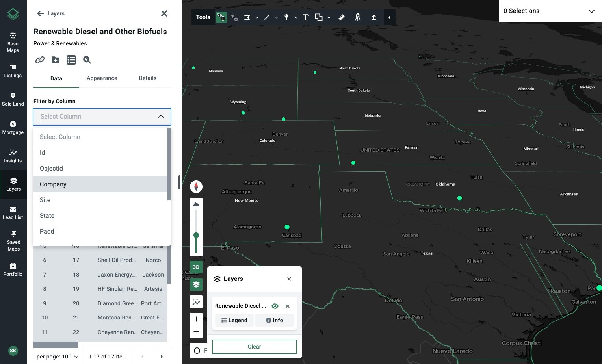Click the copy link icon
The image size is (602, 364).
tap(40, 60)
